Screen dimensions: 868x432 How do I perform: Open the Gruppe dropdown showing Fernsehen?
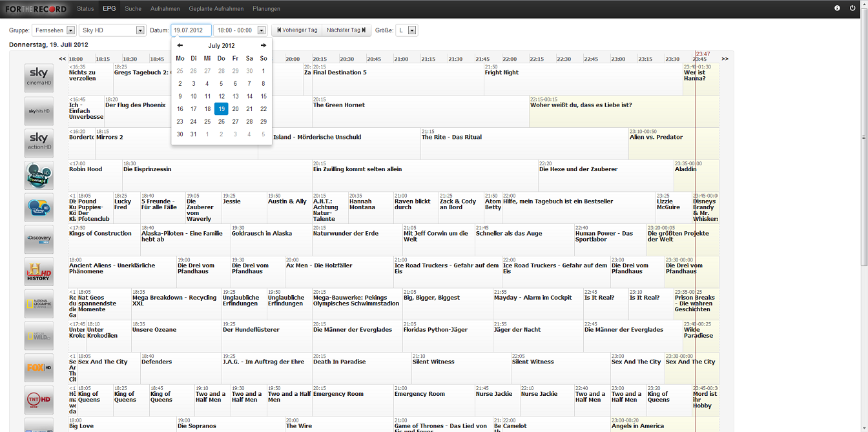(x=54, y=30)
